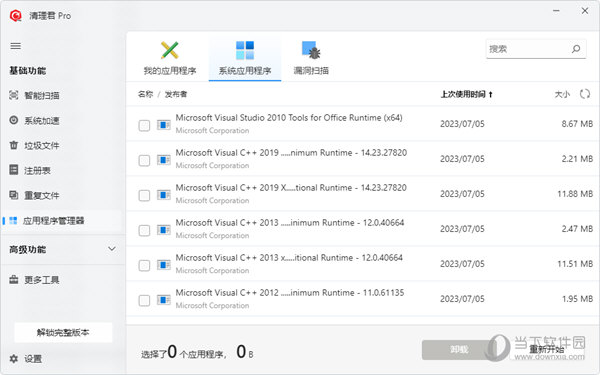Select Visual C++ 2012 Minimum Runtime 11.0.61135 name
This screenshot has width=600, height=375.
[290, 293]
